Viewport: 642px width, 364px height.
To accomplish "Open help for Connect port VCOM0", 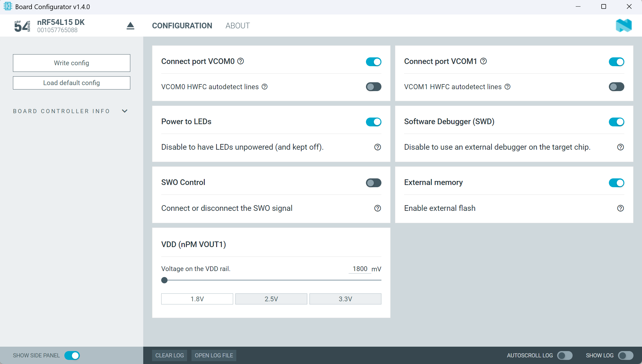I will (241, 61).
